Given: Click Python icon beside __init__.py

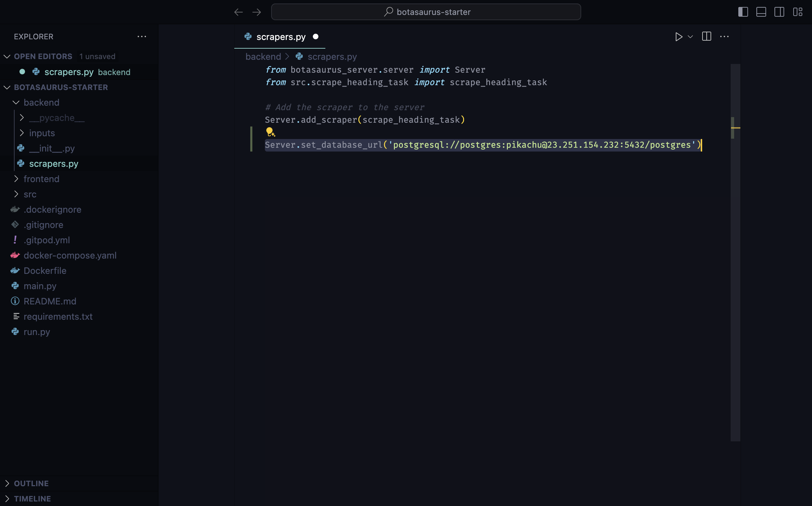Looking at the screenshot, I should pos(21,148).
